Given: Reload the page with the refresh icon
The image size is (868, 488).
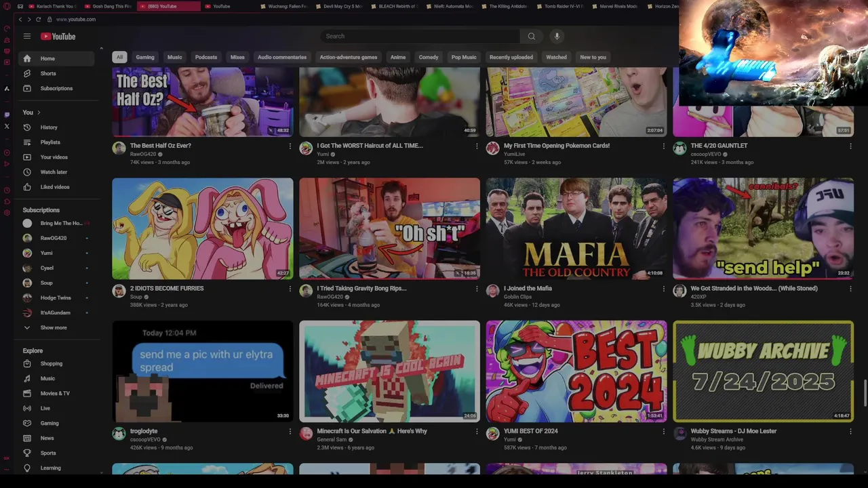Looking at the screenshot, I should (38, 19).
